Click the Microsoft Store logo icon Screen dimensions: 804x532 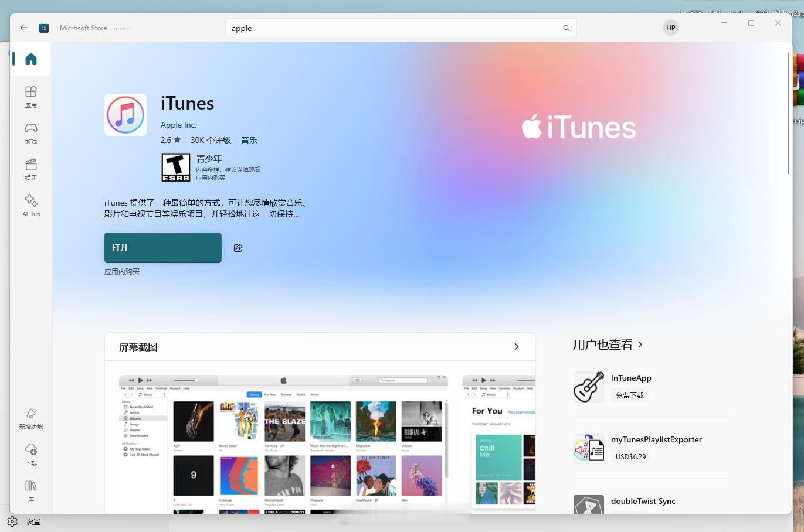point(43,28)
